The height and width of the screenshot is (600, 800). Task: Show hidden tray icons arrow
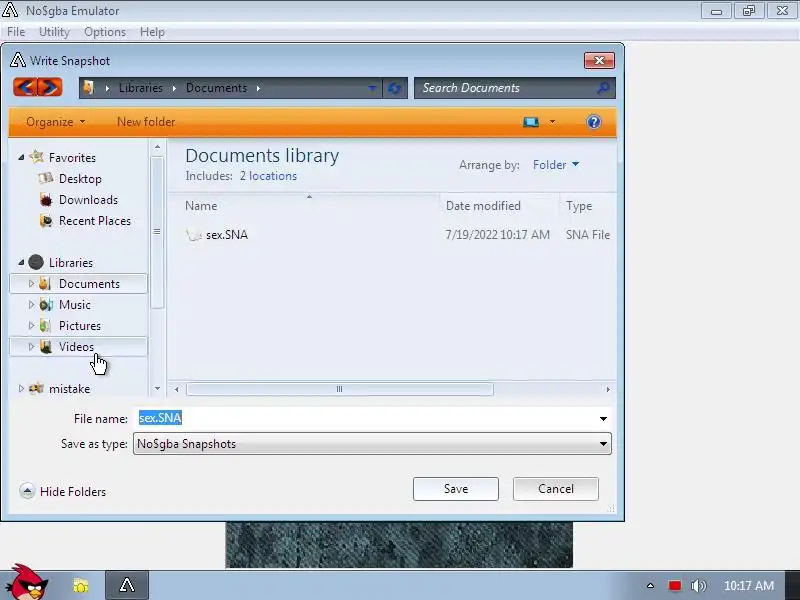[650, 586]
